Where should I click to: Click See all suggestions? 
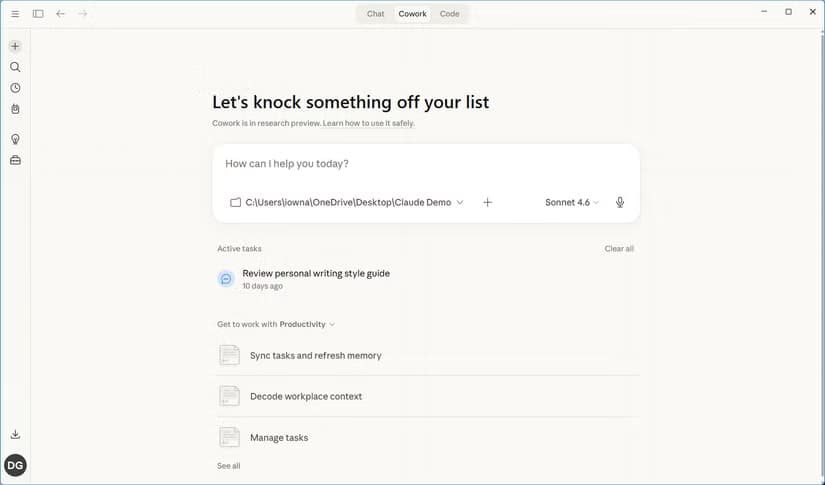click(228, 466)
